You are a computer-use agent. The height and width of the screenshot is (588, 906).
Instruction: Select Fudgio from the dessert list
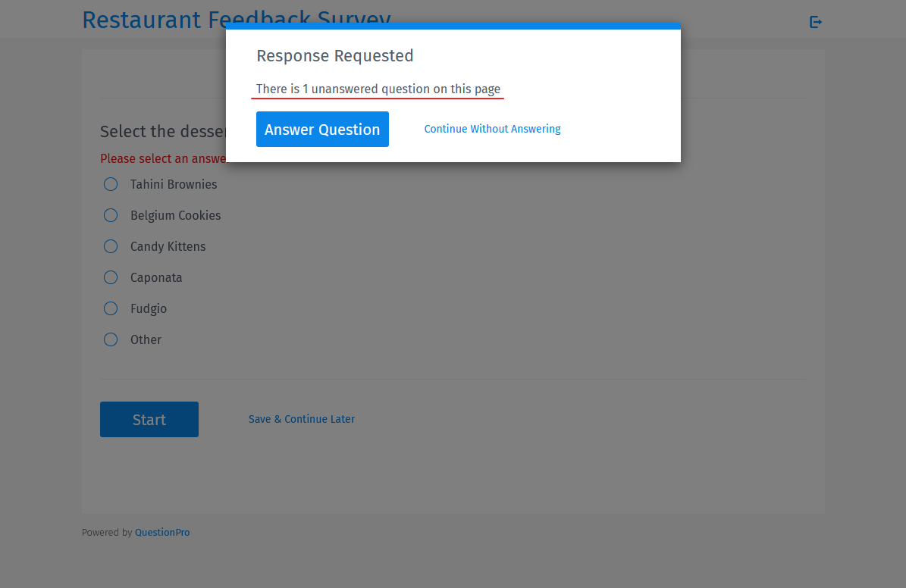111,308
